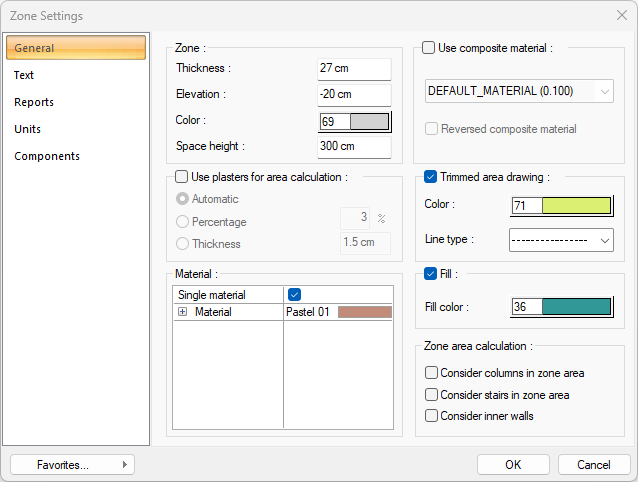Viewport: 638px width, 482px height.
Task: Switch to the Text settings page
Action: pyautogui.click(x=25, y=75)
